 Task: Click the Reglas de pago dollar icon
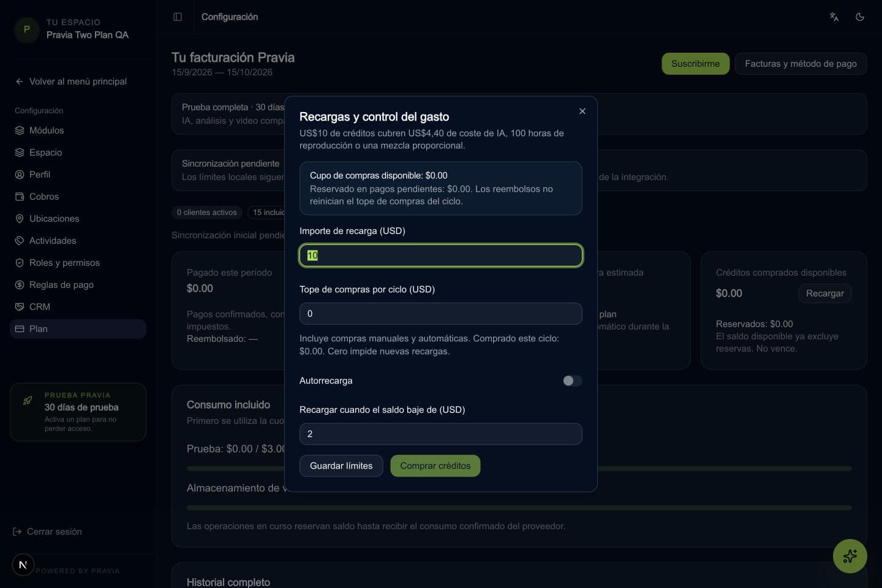click(x=20, y=285)
